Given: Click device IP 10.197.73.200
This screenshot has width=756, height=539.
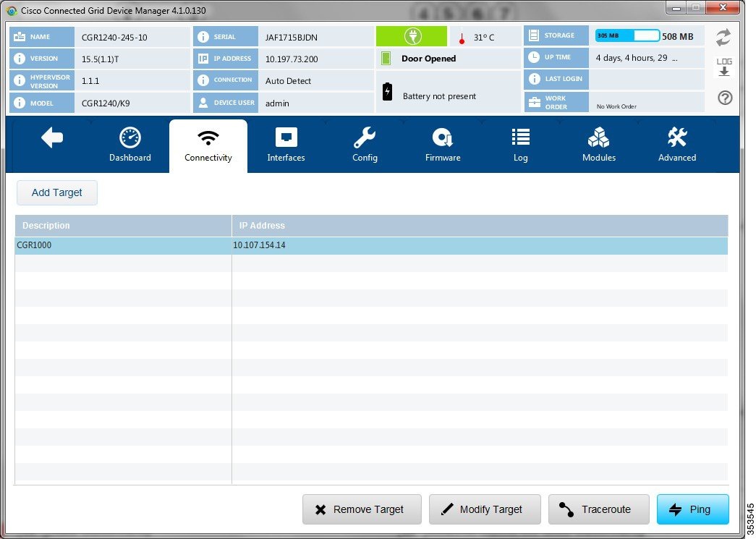Looking at the screenshot, I should point(292,59).
